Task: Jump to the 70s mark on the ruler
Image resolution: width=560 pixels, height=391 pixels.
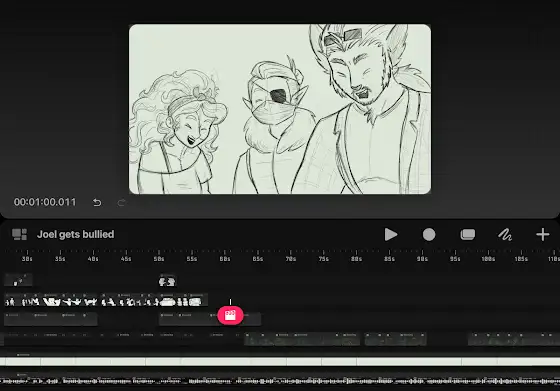Action: (291, 259)
